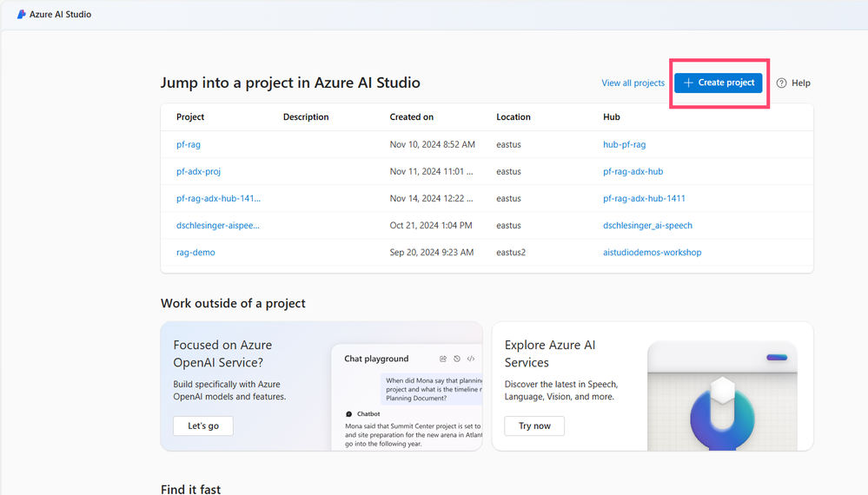Click the Hub column header
868x495 pixels.
coord(611,117)
